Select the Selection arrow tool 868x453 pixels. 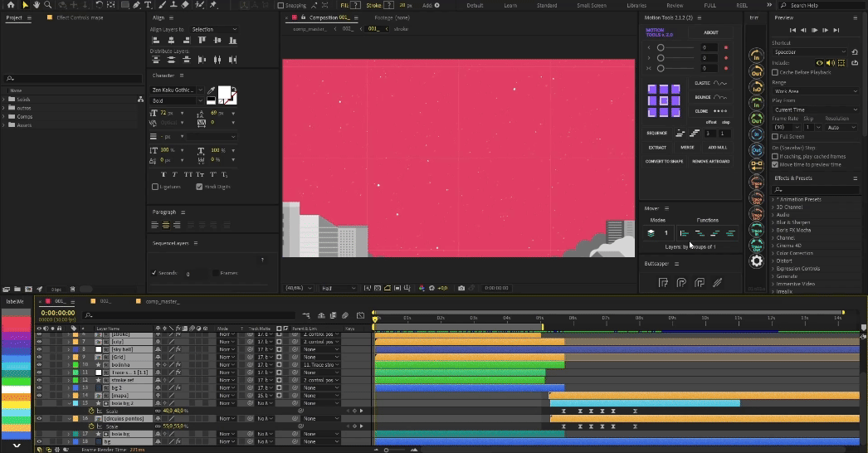click(25, 5)
